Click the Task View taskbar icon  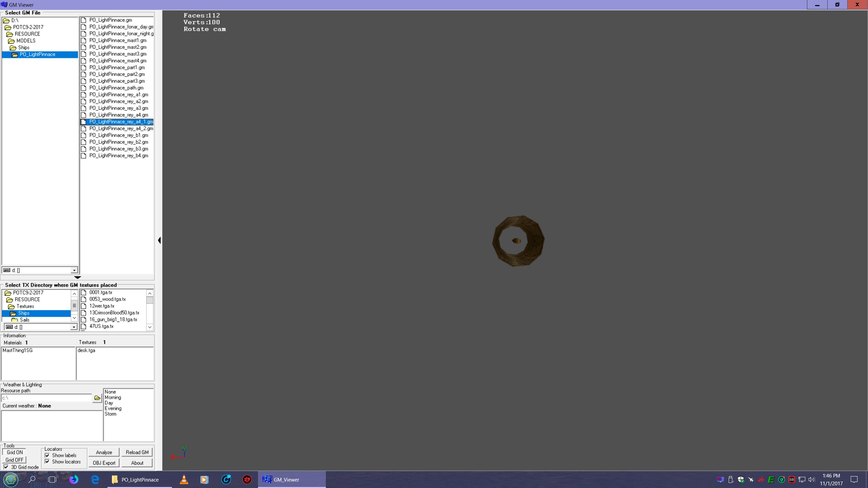[52, 480]
